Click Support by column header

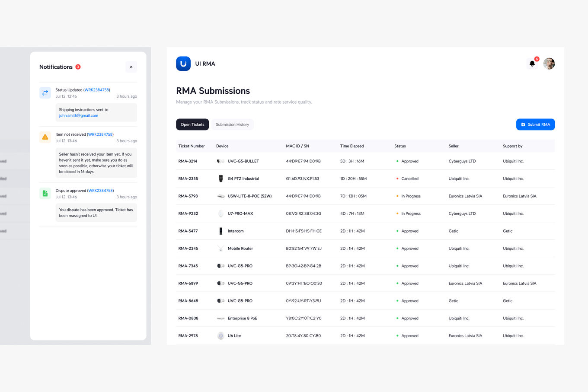(513, 146)
